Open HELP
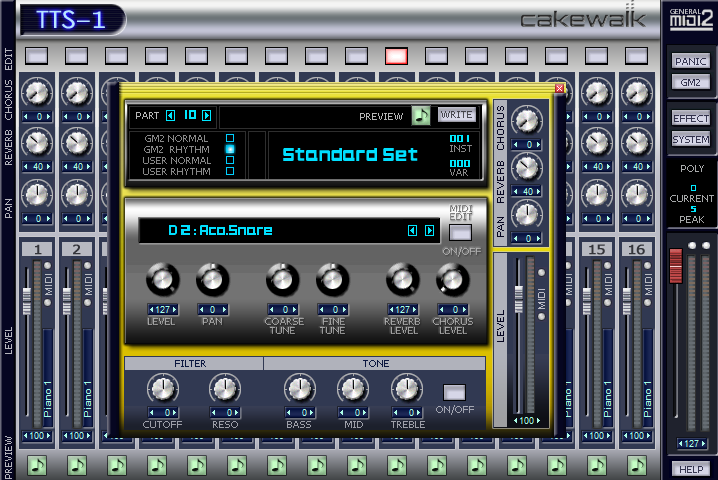 (x=691, y=469)
